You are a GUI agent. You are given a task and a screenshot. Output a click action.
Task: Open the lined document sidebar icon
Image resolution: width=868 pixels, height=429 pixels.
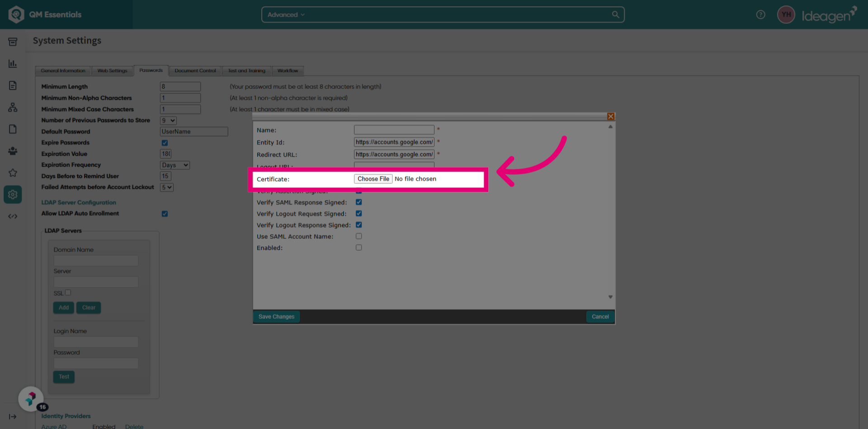(x=13, y=85)
